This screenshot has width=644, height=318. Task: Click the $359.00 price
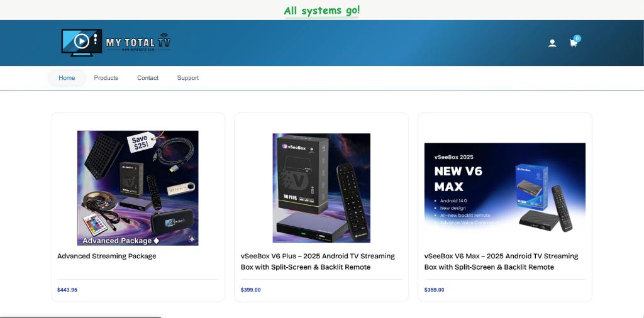[x=434, y=290]
